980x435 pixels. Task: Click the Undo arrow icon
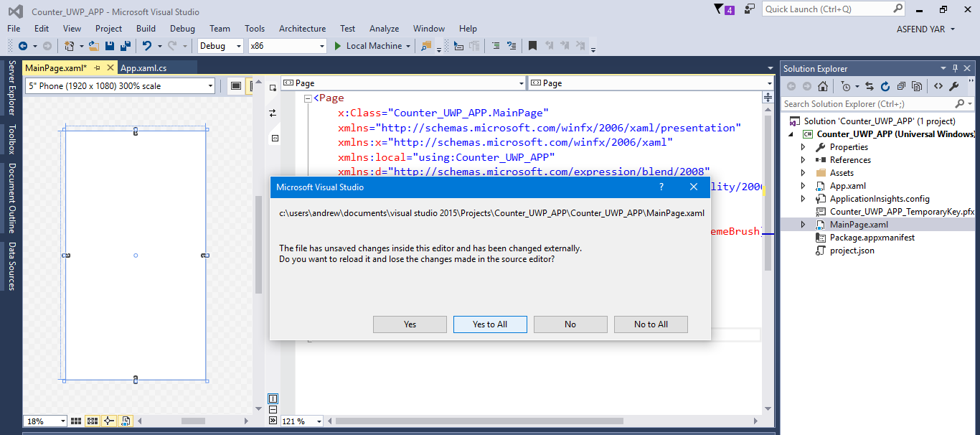click(146, 46)
